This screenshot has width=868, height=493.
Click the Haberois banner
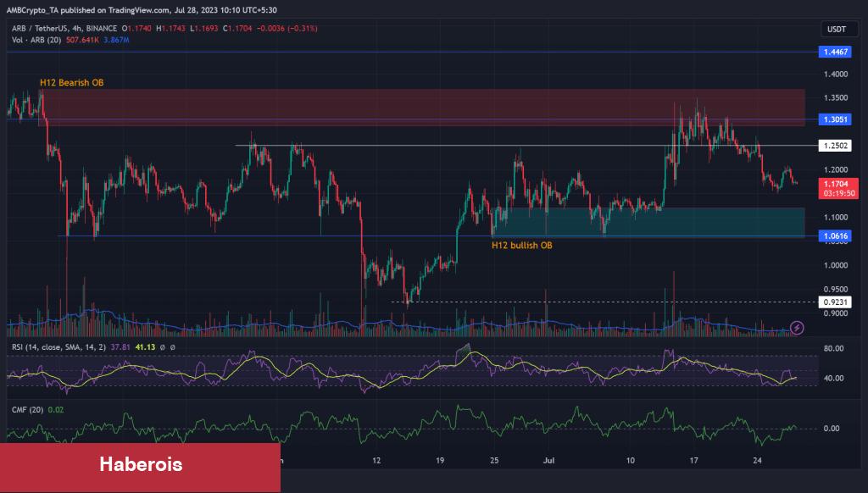point(140,467)
